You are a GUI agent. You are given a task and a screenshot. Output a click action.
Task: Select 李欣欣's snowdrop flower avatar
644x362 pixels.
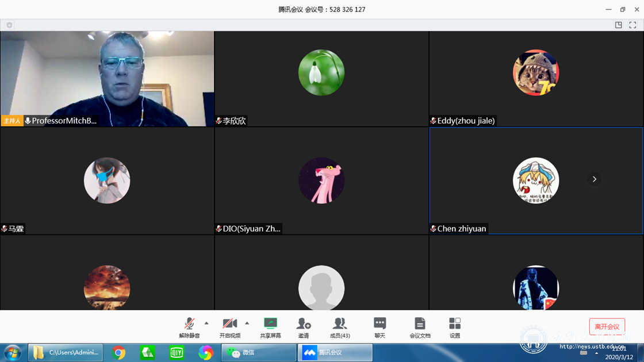pos(321,72)
